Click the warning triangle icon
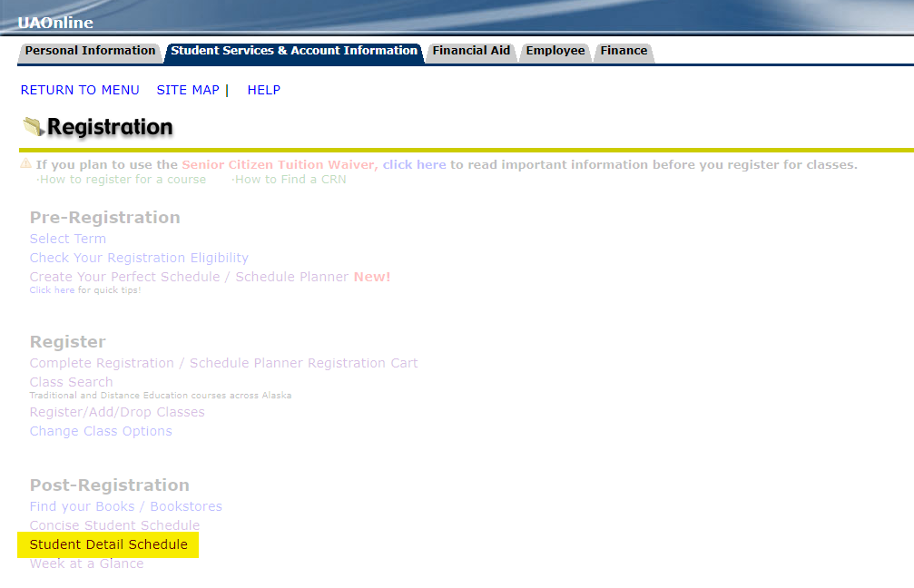The width and height of the screenshot is (914, 588). coord(25,164)
